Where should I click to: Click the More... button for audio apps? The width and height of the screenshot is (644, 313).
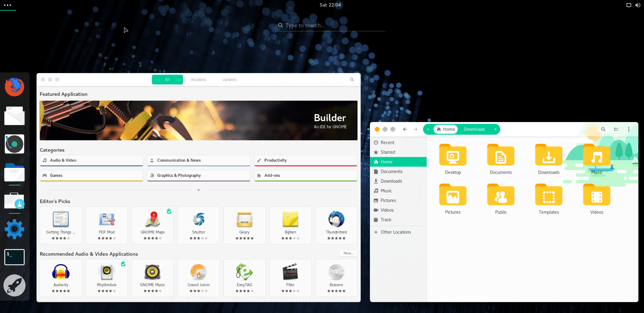click(x=348, y=253)
